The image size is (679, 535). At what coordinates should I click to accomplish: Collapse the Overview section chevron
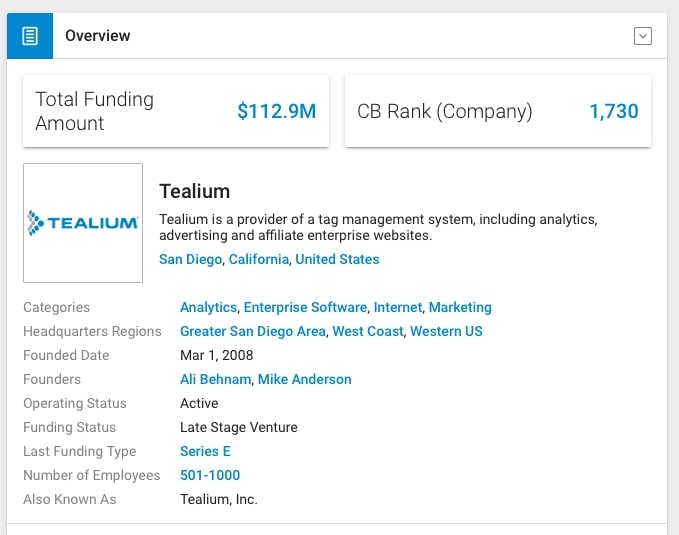tap(643, 36)
